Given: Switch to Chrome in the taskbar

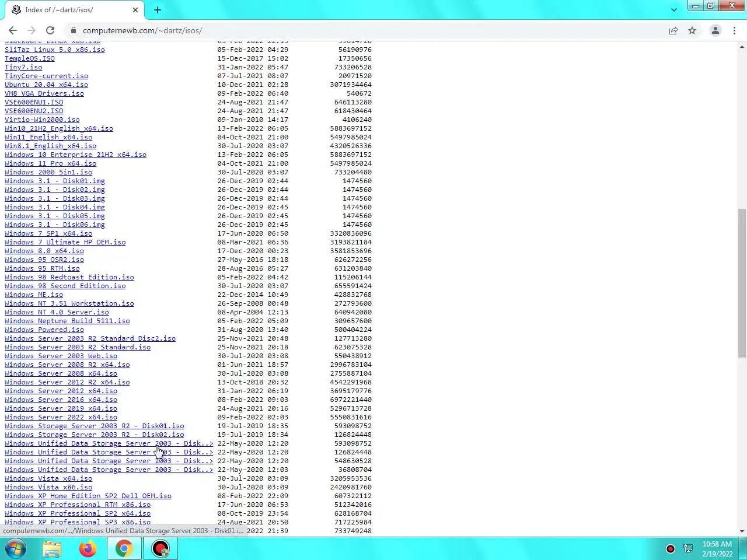Looking at the screenshot, I should coord(124,548).
